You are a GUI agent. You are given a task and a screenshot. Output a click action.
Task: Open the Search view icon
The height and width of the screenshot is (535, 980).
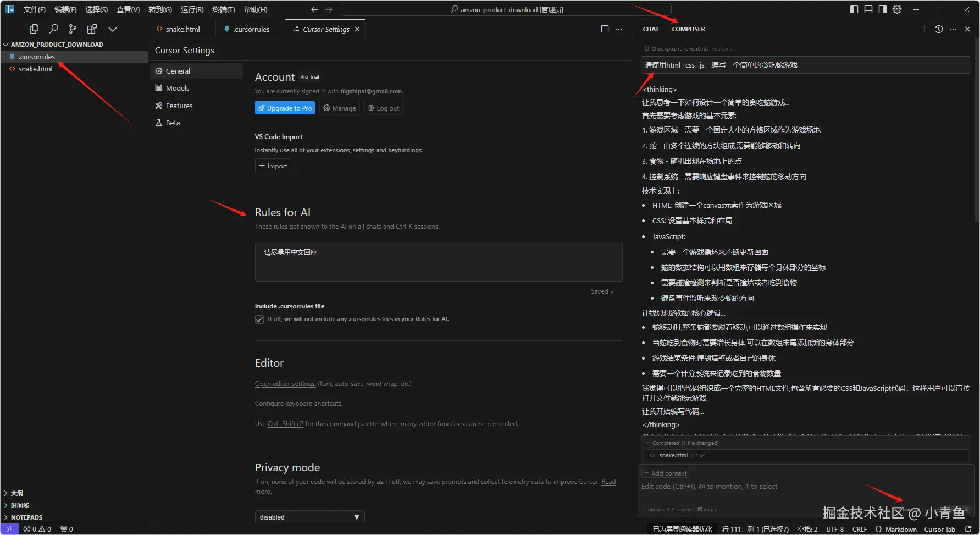point(54,29)
